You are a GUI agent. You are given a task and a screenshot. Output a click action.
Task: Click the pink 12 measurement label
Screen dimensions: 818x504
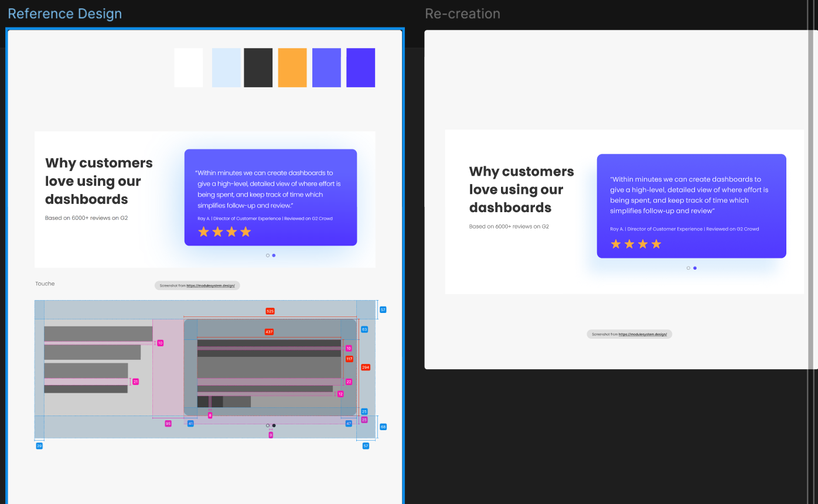pos(340,394)
